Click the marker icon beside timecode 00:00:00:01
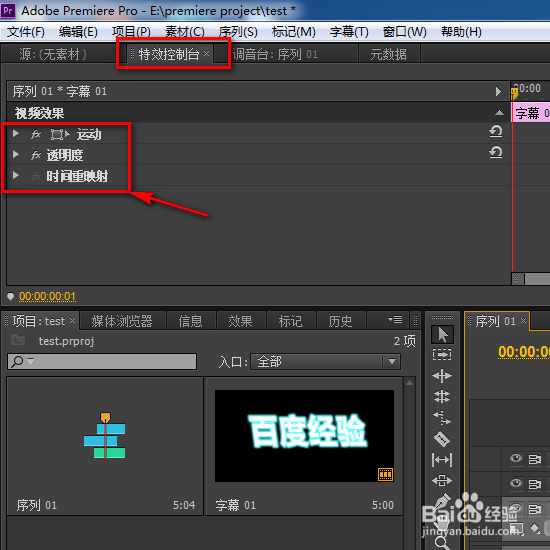Screen dimensions: 550x550 tap(11, 296)
